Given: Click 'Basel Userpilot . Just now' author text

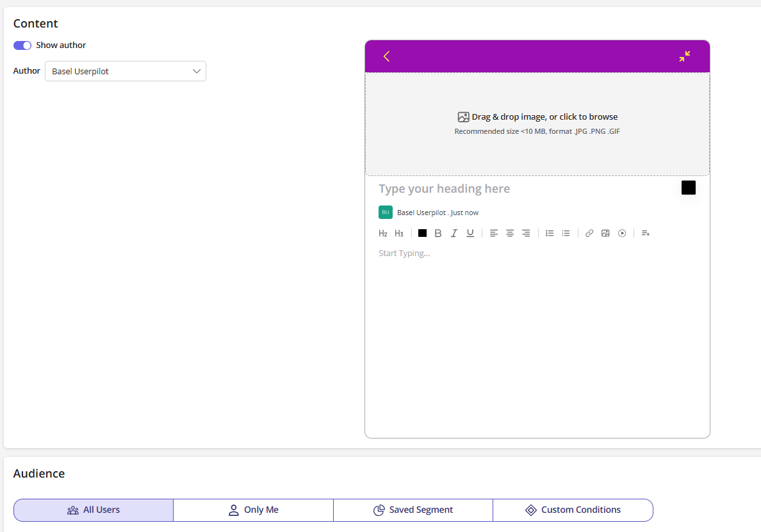Looking at the screenshot, I should pyautogui.click(x=438, y=213).
